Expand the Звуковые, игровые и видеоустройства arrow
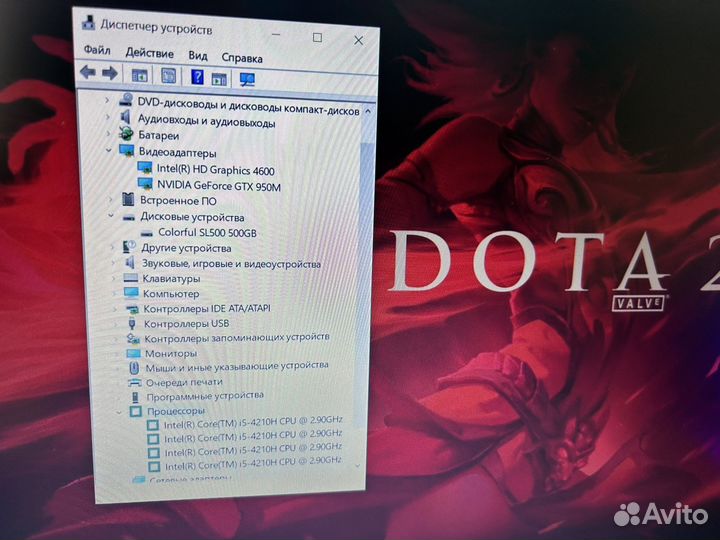The width and height of the screenshot is (720, 540). click(x=113, y=263)
